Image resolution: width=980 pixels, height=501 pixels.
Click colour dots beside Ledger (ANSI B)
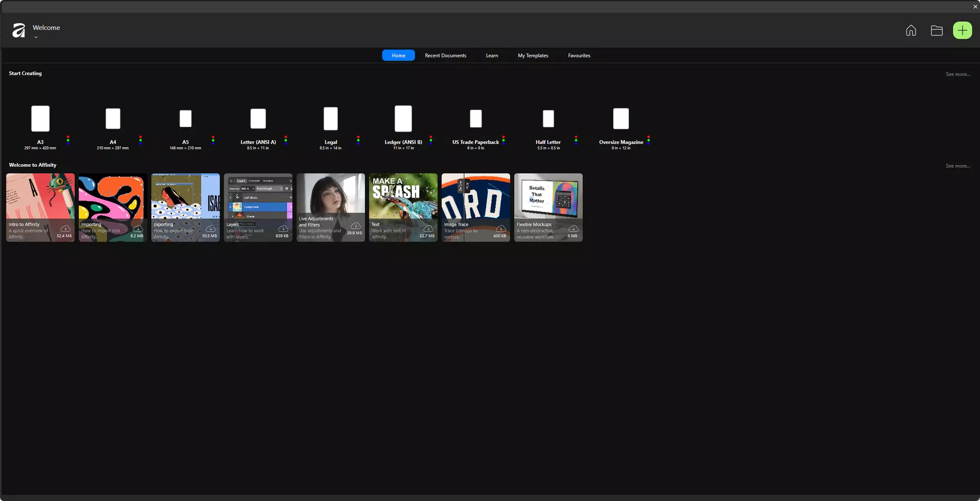tap(431, 140)
